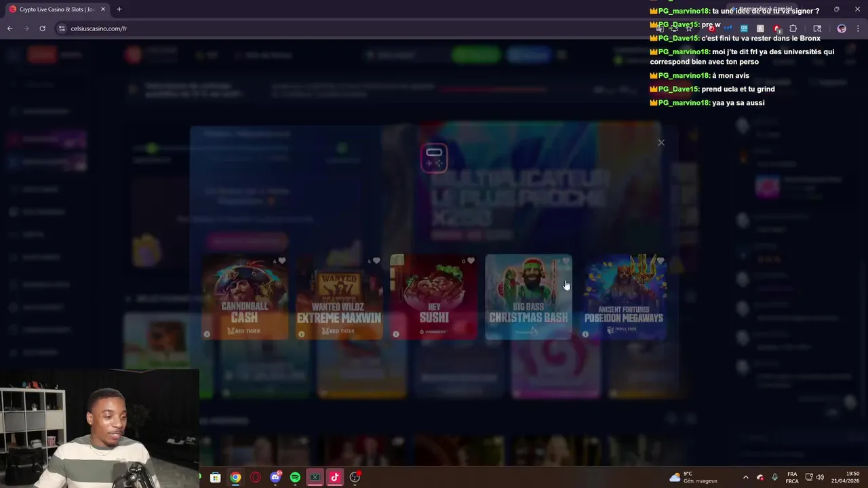Open the Chrome extensions puzzle menu
This screenshot has width=868, height=488.
pyautogui.click(x=793, y=28)
